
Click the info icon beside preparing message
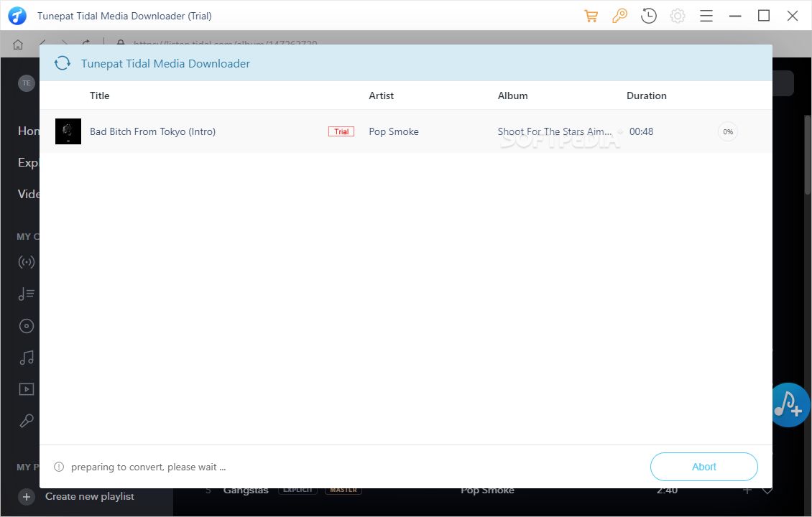pos(59,467)
